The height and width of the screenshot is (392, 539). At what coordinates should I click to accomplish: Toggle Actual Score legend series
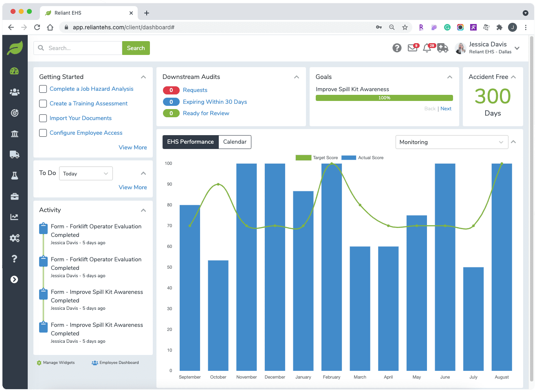pos(362,158)
